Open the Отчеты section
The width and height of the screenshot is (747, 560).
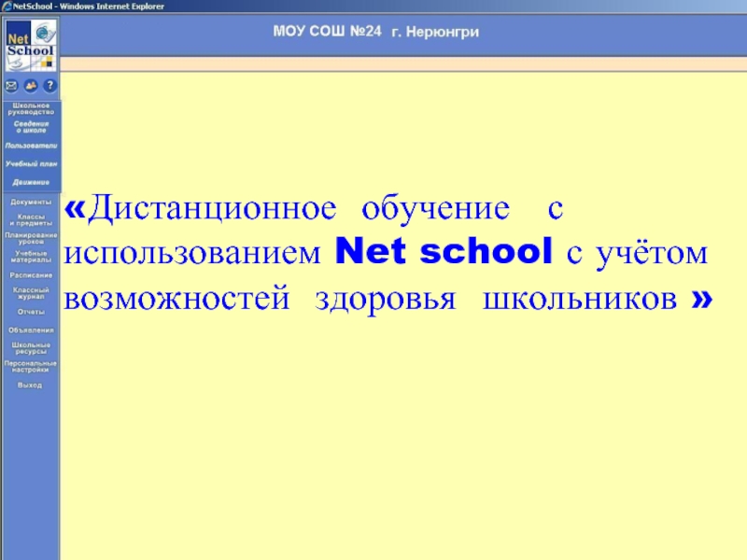31,312
